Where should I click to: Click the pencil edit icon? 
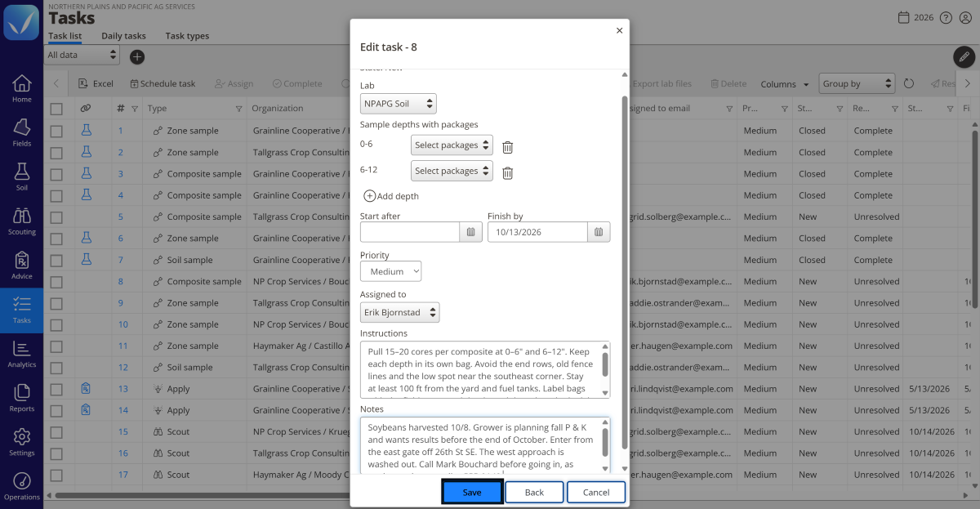(x=964, y=56)
